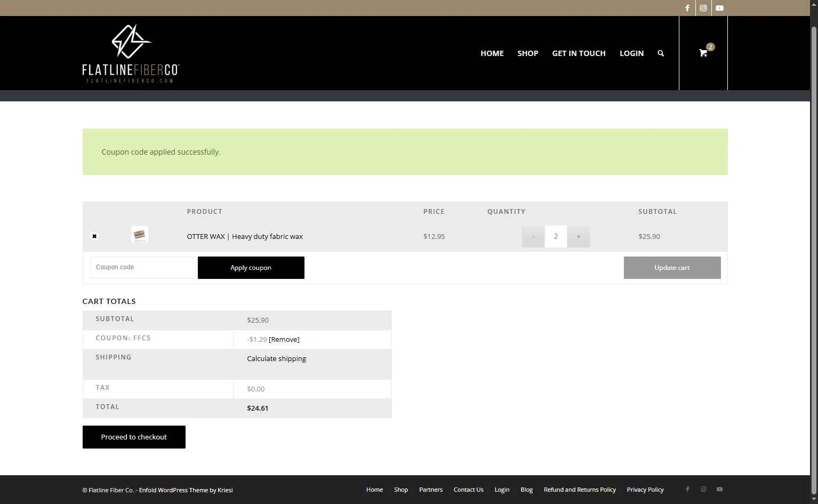Open footer Facebook icon
Image resolution: width=818 pixels, height=504 pixels.
[687, 489]
